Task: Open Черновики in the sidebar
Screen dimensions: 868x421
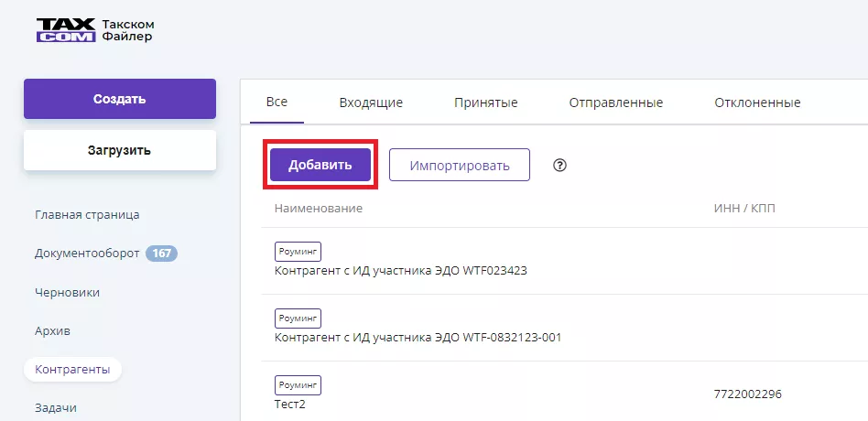Action: tap(67, 292)
